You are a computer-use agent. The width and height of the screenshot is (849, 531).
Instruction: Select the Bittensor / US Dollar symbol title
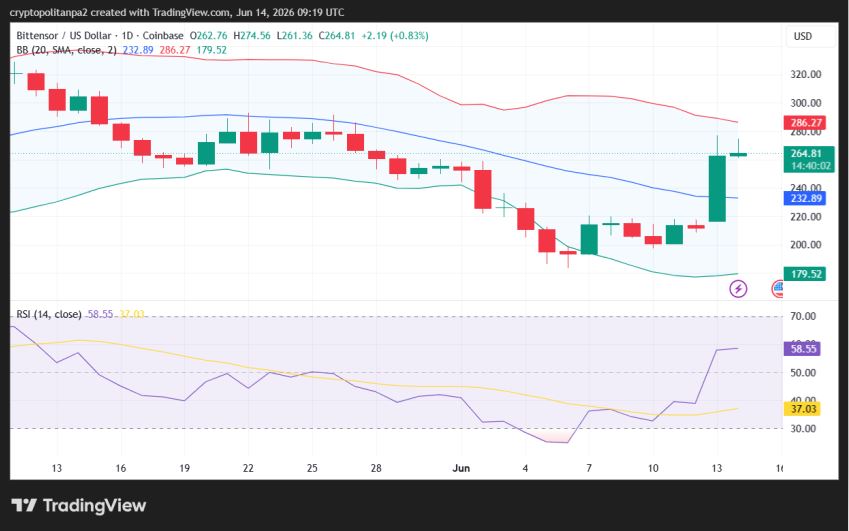pos(64,36)
